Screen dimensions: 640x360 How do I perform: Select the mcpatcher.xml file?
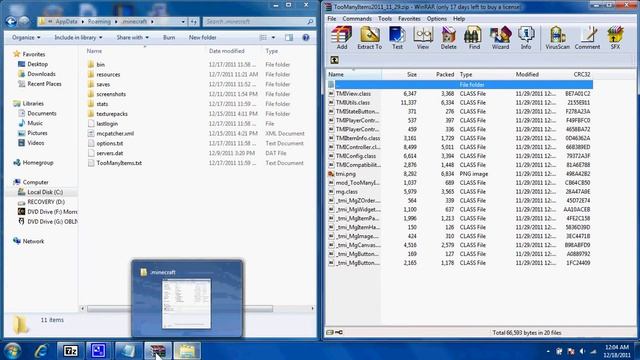point(115,133)
